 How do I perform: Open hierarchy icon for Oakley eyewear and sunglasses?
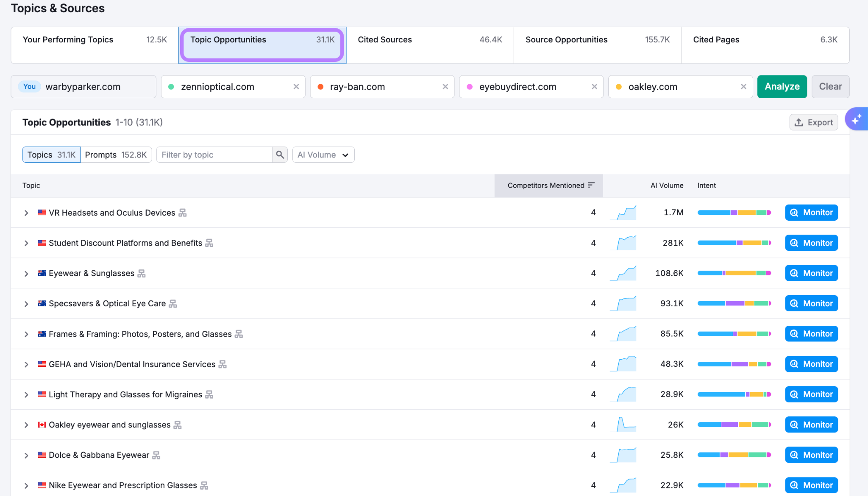[x=178, y=425]
